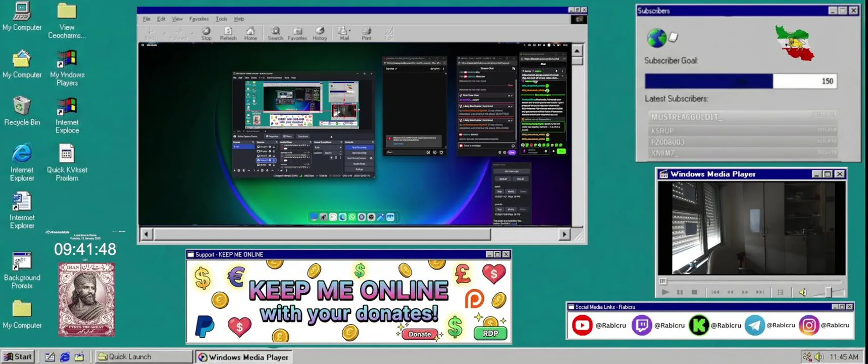Image resolution: width=868 pixels, height=364 pixels.
Task: Open the View menu
Action: point(177,19)
